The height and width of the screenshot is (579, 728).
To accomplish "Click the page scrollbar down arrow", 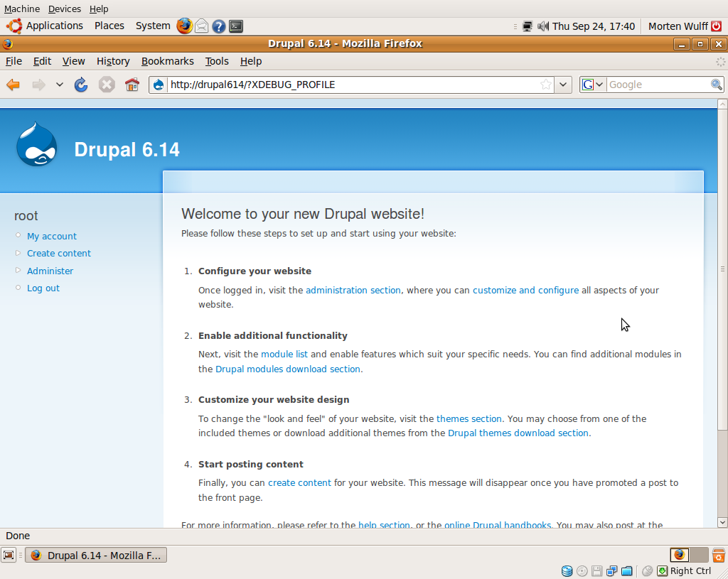I will (x=722, y=522).
